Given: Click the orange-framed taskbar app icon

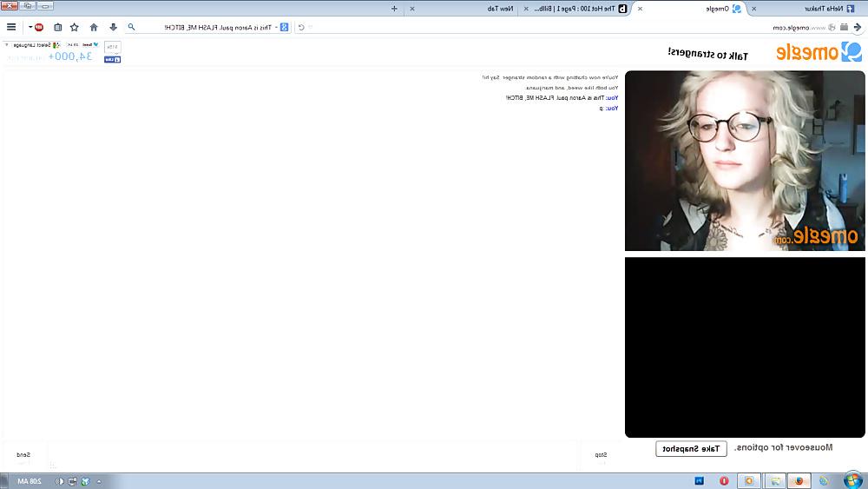Looking at the screenshot, I should [x=749, y=480].
